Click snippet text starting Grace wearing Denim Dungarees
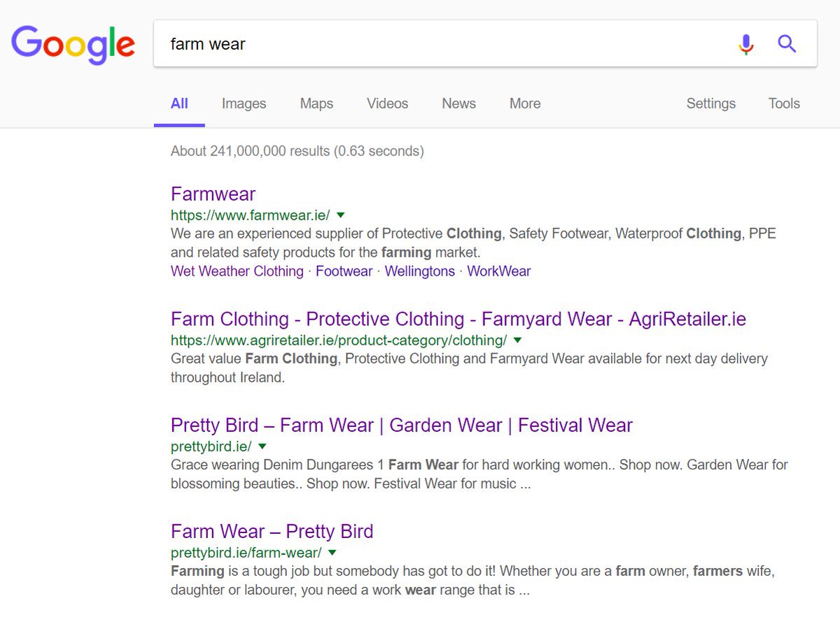 (479, 474)
